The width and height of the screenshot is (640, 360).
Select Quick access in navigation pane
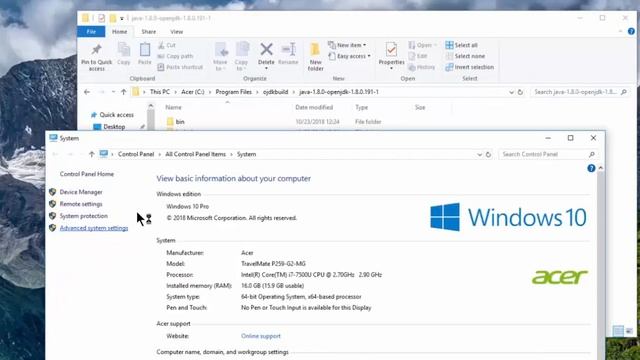[x=116, y=115]
